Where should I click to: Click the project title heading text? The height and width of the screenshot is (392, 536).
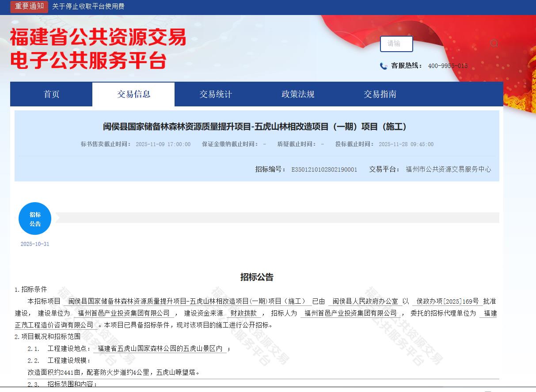pos(256,127)
